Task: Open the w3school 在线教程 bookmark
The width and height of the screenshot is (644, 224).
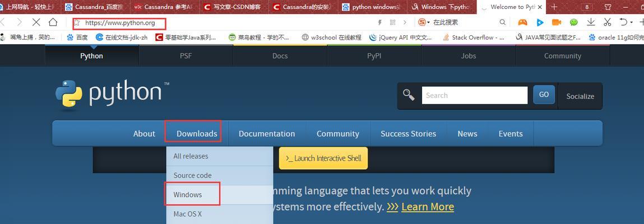Action: [x=331, y=38]
